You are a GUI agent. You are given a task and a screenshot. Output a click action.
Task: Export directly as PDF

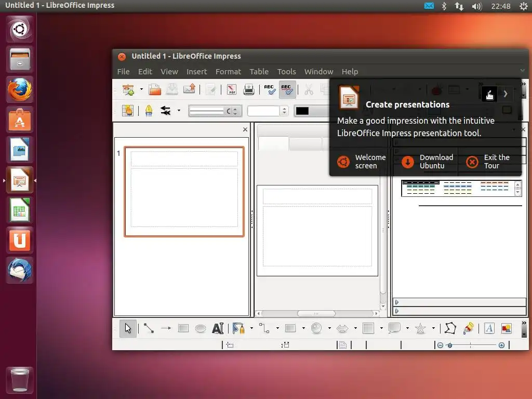point(232,89)
